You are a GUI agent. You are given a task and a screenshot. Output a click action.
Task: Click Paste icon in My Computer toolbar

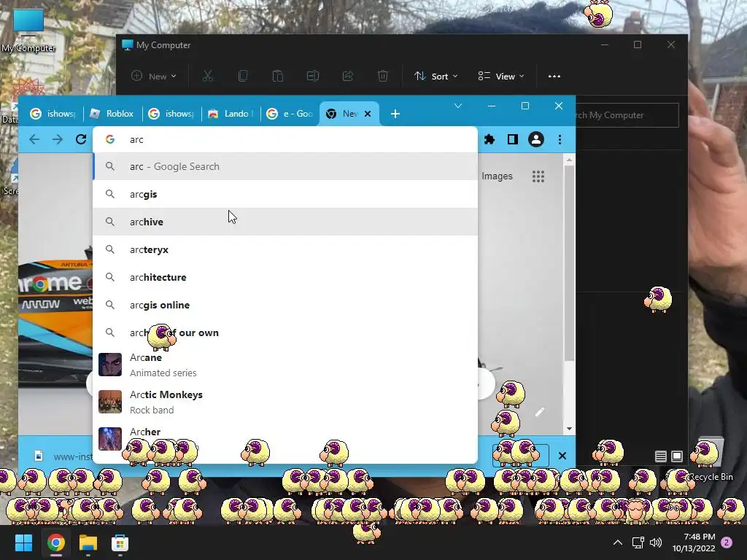click(x=278, y=76)
